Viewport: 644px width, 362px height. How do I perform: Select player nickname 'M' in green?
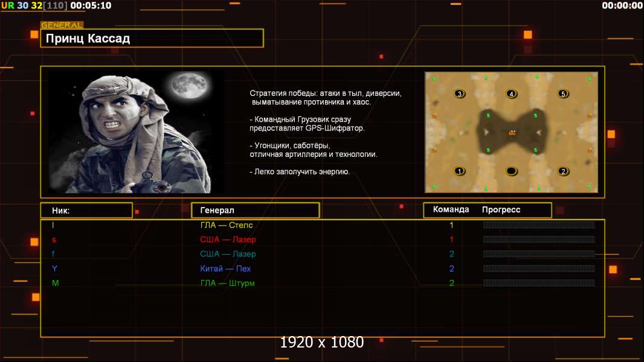pos(56,283)
